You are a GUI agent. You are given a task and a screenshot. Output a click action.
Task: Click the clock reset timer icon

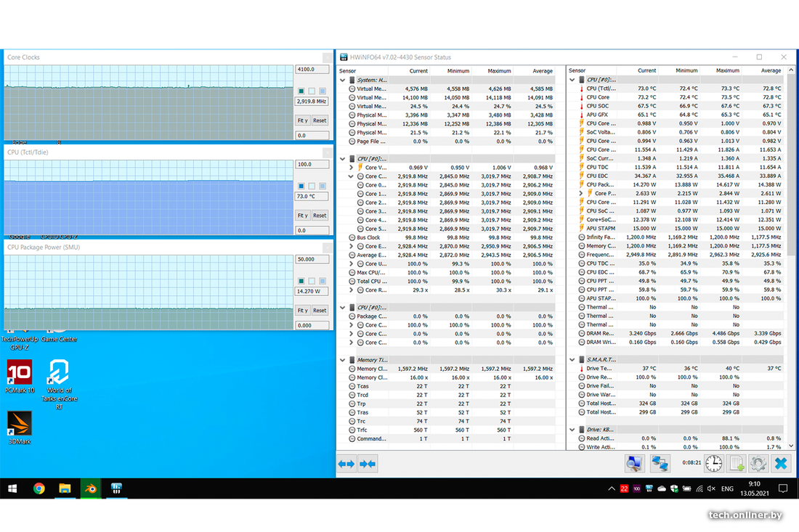click(713, 463)
